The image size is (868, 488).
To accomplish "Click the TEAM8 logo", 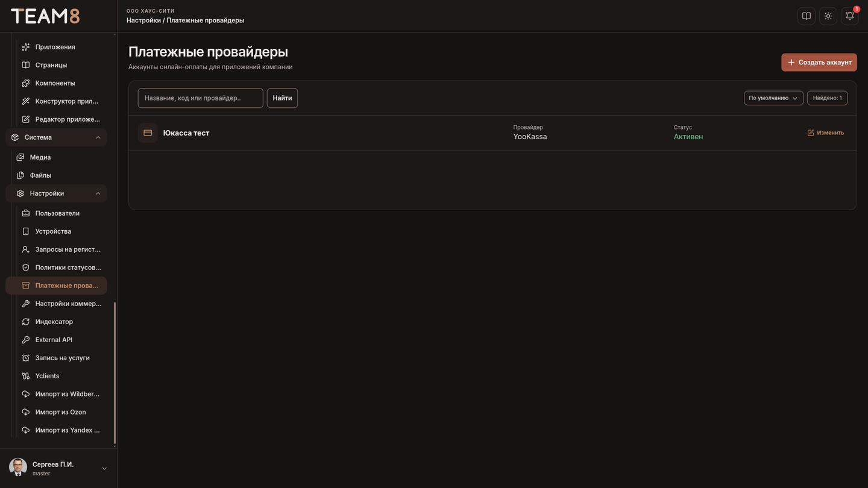I will click(x=45, y=16).
